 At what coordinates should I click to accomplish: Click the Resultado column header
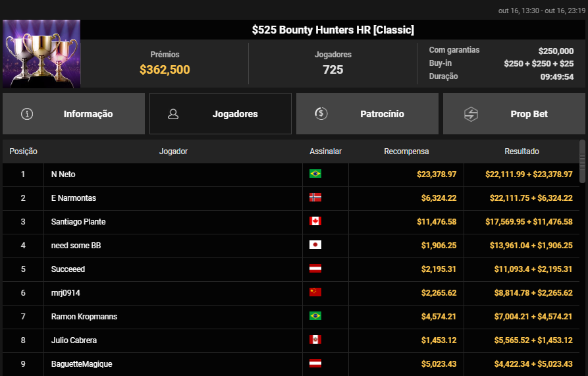pyautogui.click(x=521, y=151)
